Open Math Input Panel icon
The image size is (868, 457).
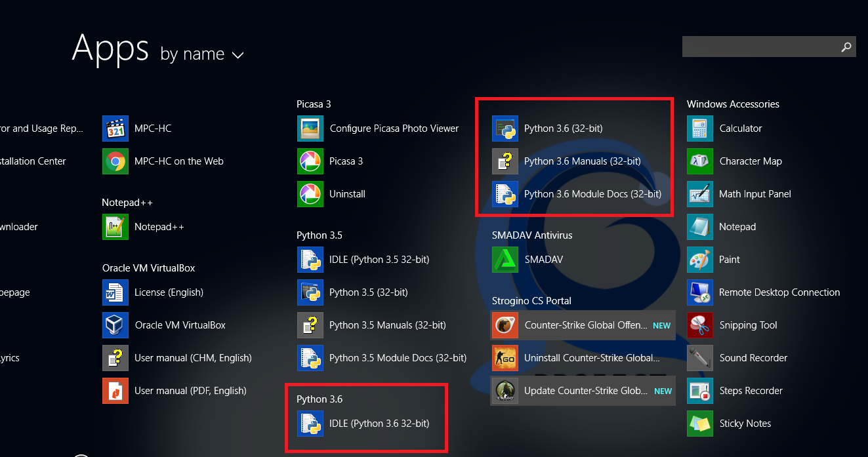click(700, 194)
